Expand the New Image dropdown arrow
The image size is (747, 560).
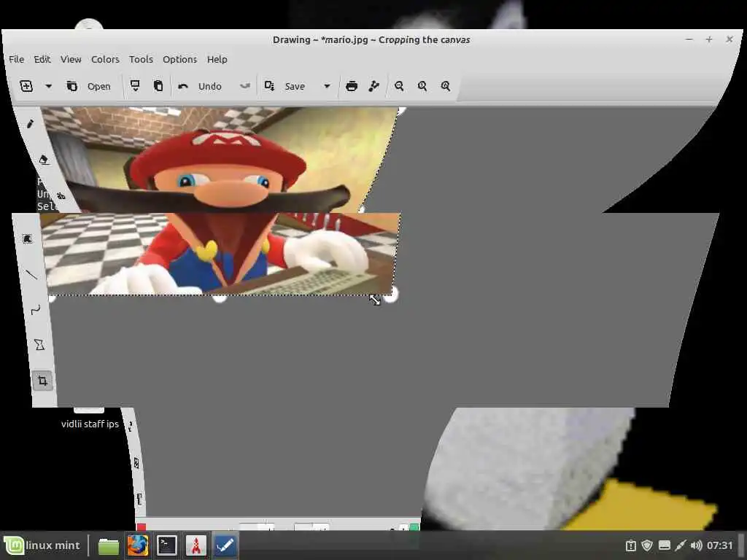49,86
